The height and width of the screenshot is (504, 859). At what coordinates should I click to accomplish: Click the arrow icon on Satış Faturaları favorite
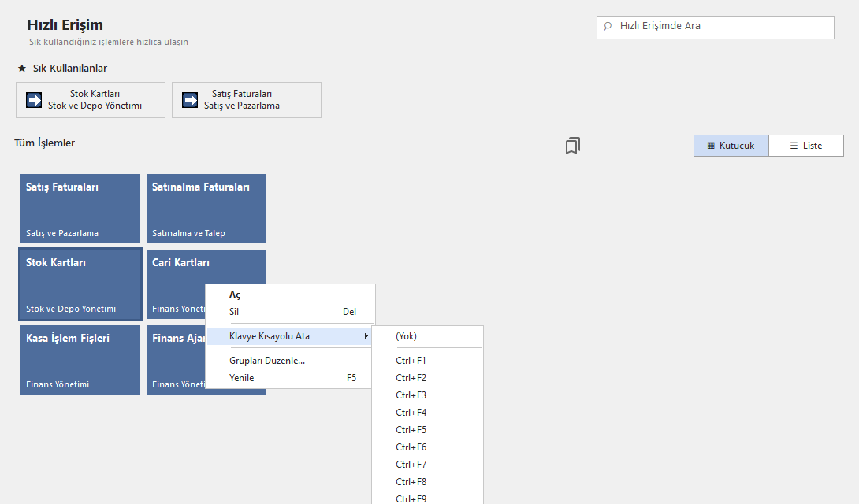(190, 100)
